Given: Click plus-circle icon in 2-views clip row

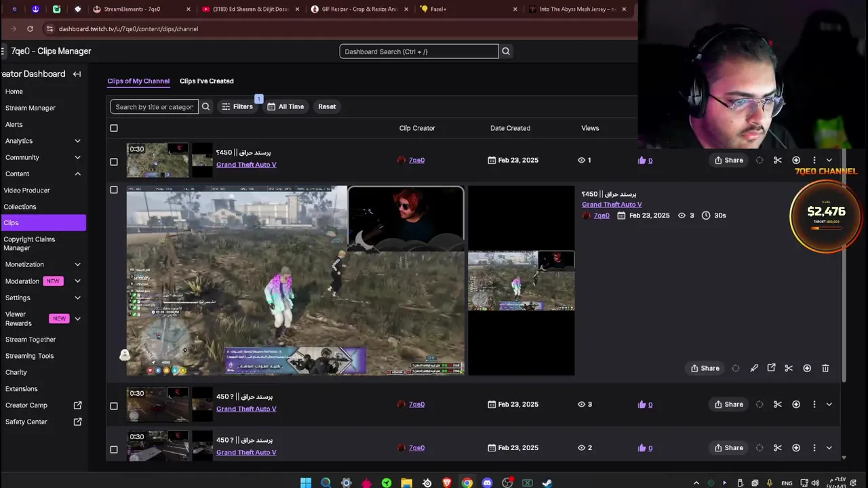Looking at the screenshot, I should 796,448.
